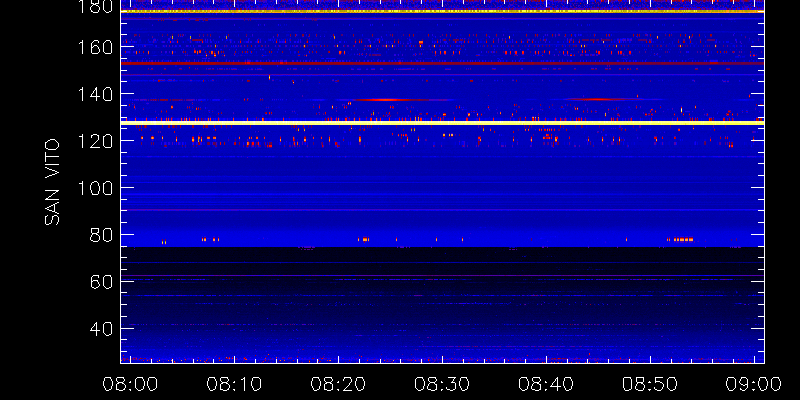Click the 08:00 time axis label
This screenshot has height=400, width=800.
pyautogui.click(x=130, y=384)
